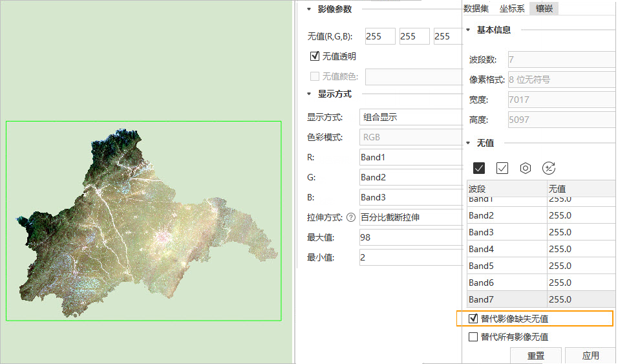Click the 重置 button
The height and width of the screenshot is (364, 618).
coord(535,356)
